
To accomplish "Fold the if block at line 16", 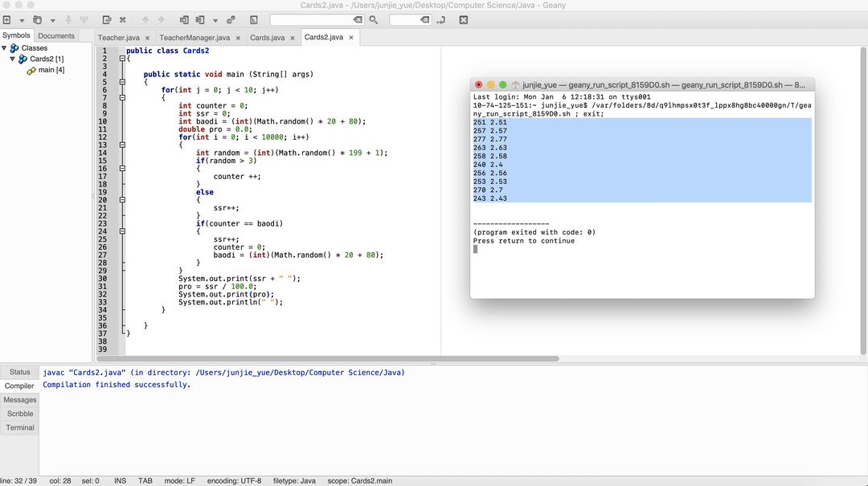I will tap(122, 168).
